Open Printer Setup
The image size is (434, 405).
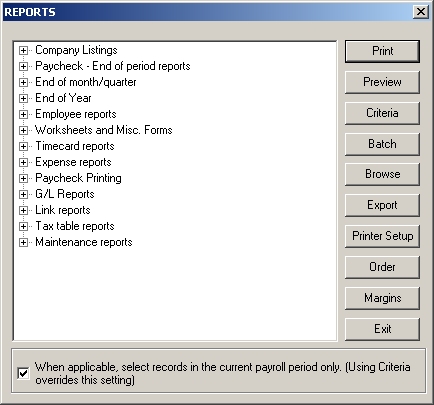tap(382, 236)
